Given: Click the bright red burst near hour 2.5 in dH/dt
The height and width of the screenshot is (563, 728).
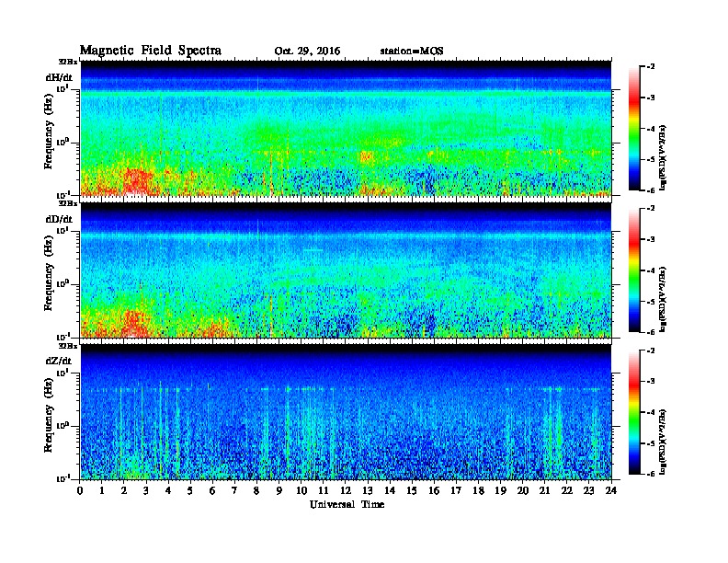Looking at the screenshot, I should (x=137, y=181).
